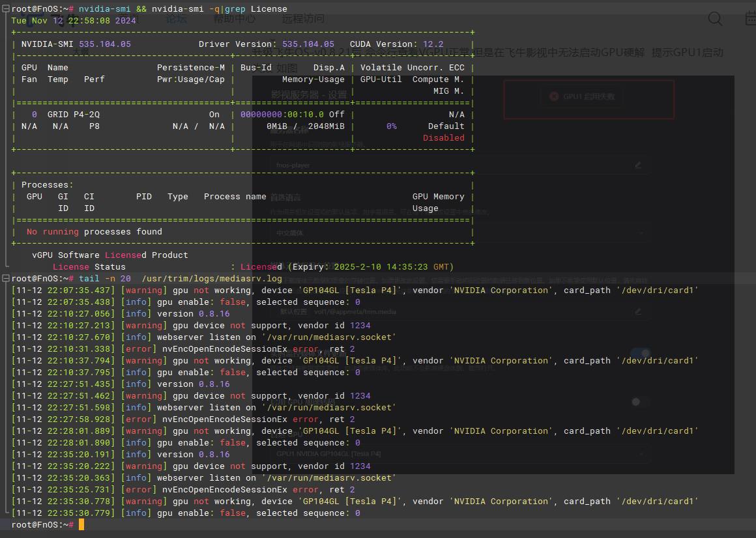The width and height of the screenshot is (756, 538).
Task: Click the NVIDIA-SMI 535.104.05 version text
Action: point(76,44)
